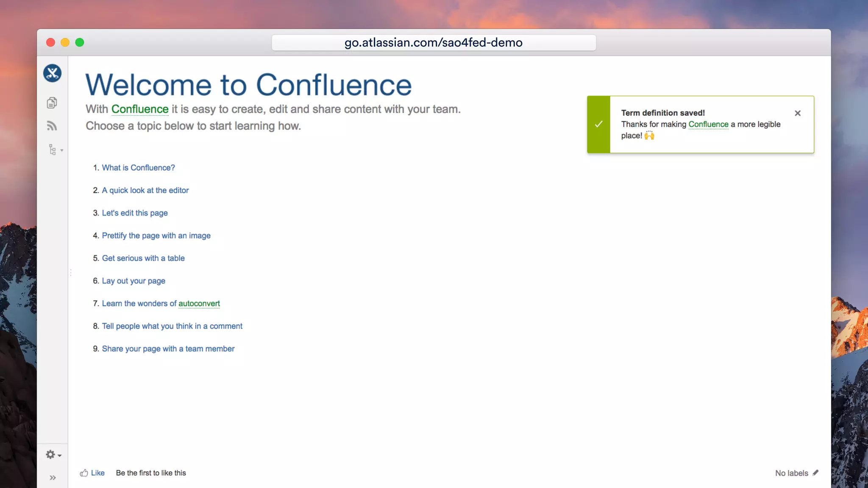Click the browser address bar URL
The height and width of the screenshot is (488, 868).
[x=434, y=42]
